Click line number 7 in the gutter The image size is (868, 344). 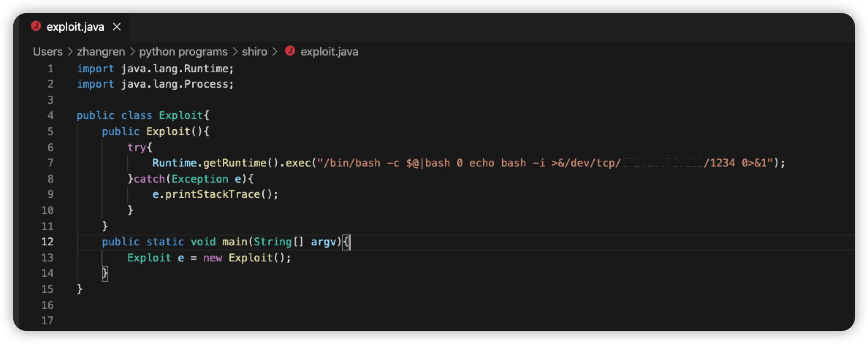50,163
